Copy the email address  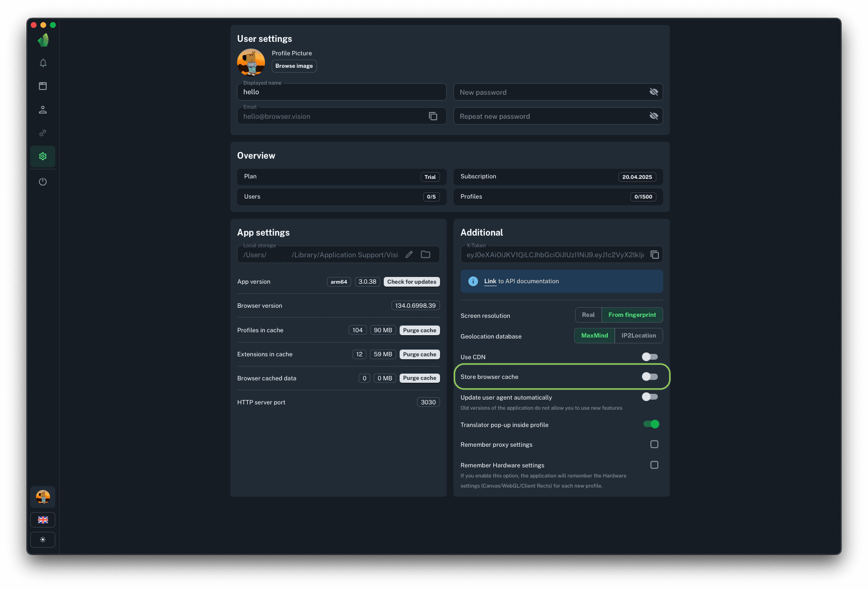(433, 116)
